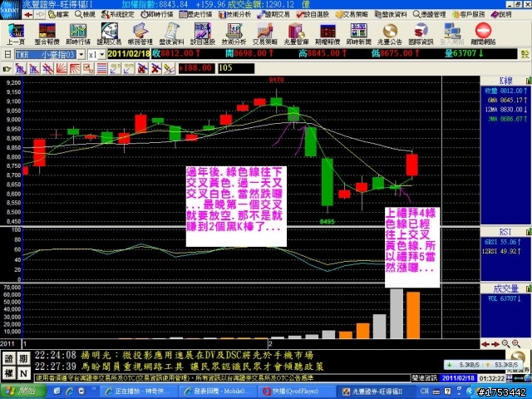532x399 pixels.
Task: Open the large 證期交易 toolbar icon
Action: (109, 34)
